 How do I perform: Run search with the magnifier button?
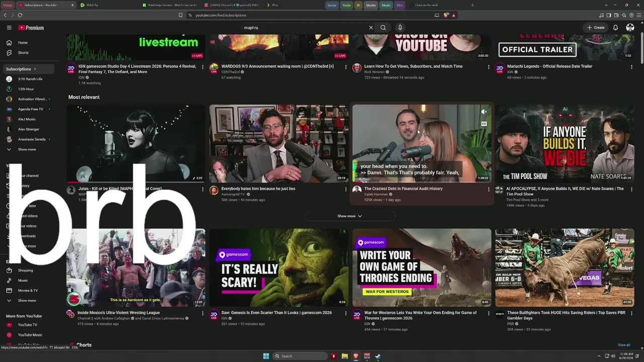point(383,28)
